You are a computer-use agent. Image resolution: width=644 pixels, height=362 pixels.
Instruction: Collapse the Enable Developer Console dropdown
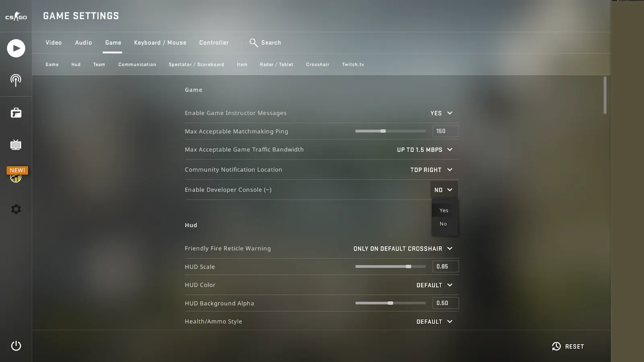[x=444, y=190]
